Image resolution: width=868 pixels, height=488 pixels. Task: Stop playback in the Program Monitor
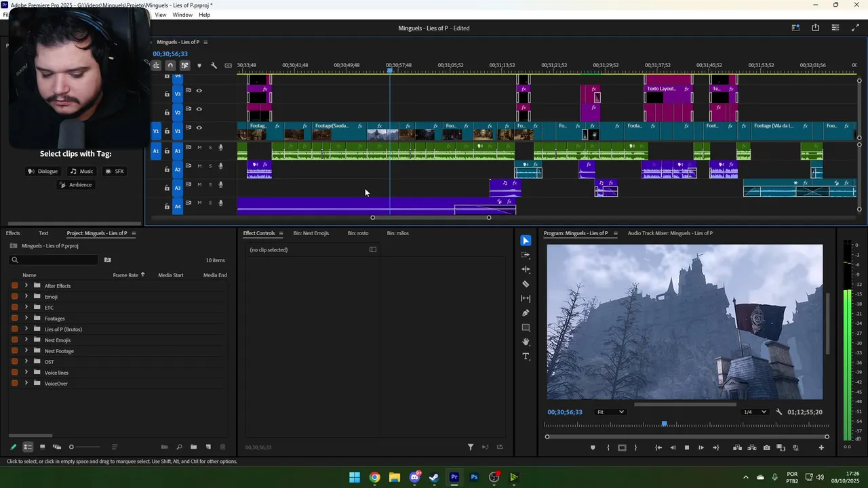coord(686,447)
